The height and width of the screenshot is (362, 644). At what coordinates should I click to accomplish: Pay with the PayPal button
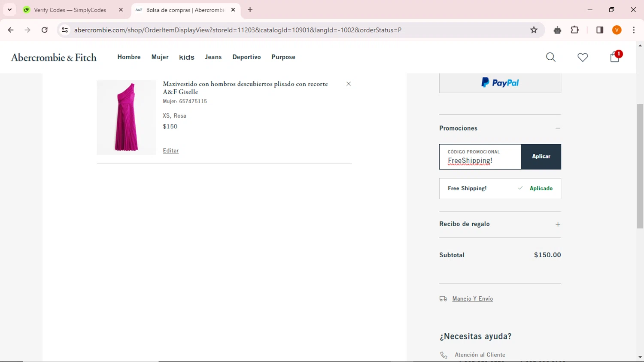pyautogui.click(x=500, y=83)
